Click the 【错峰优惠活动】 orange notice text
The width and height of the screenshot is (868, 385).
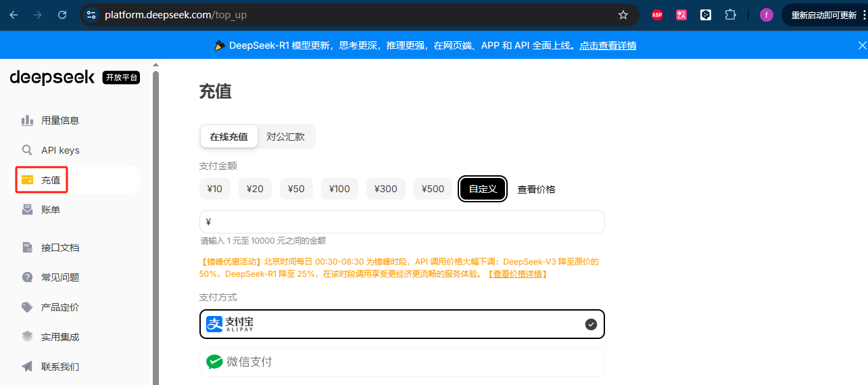click(x=400, y=267)
